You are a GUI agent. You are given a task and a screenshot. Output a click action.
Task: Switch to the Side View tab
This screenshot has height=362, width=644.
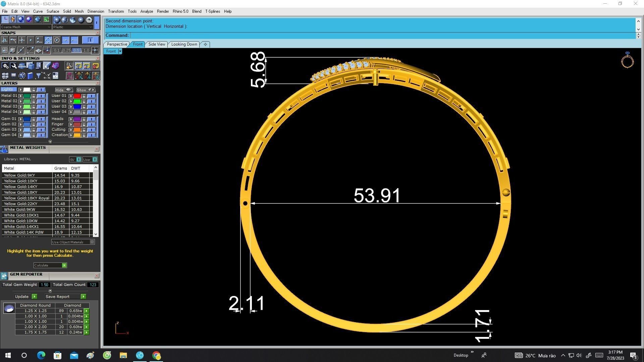(157, 44)
